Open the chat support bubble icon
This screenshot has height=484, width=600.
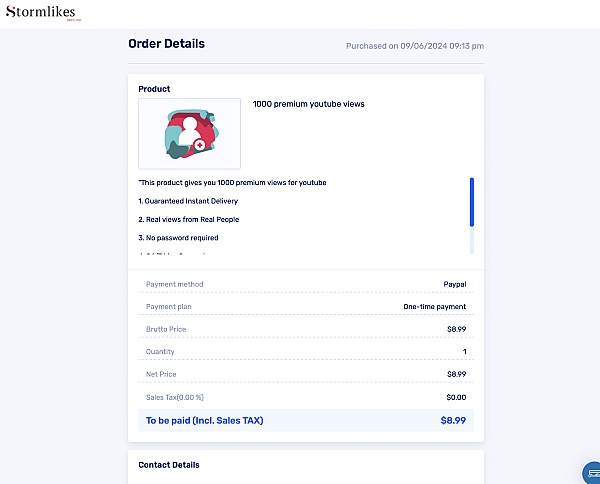592,473
